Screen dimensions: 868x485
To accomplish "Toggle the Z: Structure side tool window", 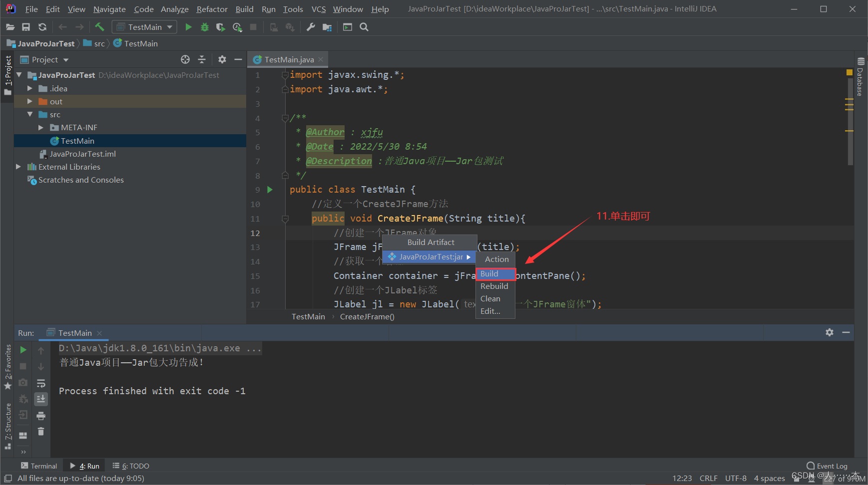I will 7,427.
